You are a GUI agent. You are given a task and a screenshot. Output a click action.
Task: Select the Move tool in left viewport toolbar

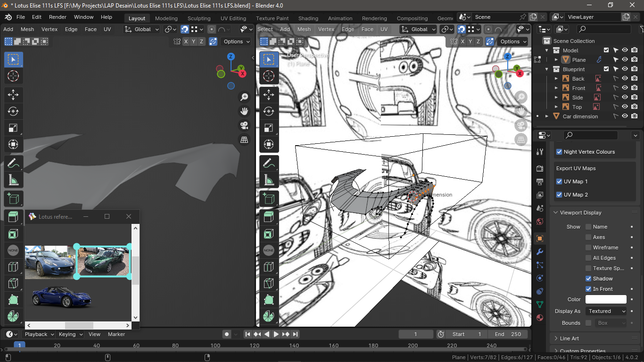click(x=13, y=94)
